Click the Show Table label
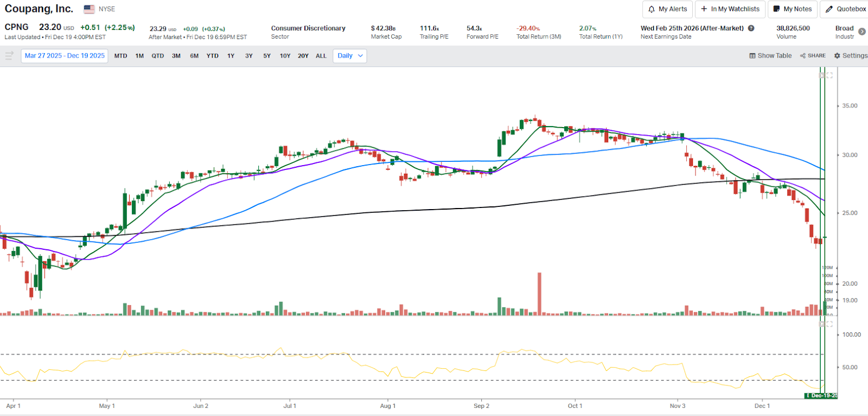 click(x=775, y=56)
